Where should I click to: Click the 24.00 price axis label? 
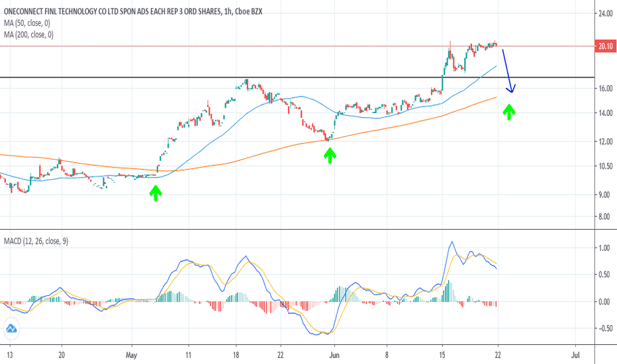(606, 14)
